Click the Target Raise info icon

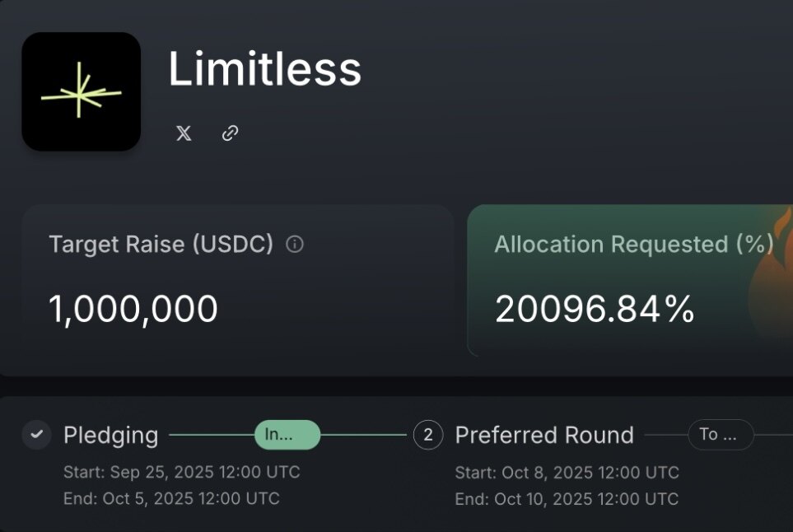pos(295,245)
